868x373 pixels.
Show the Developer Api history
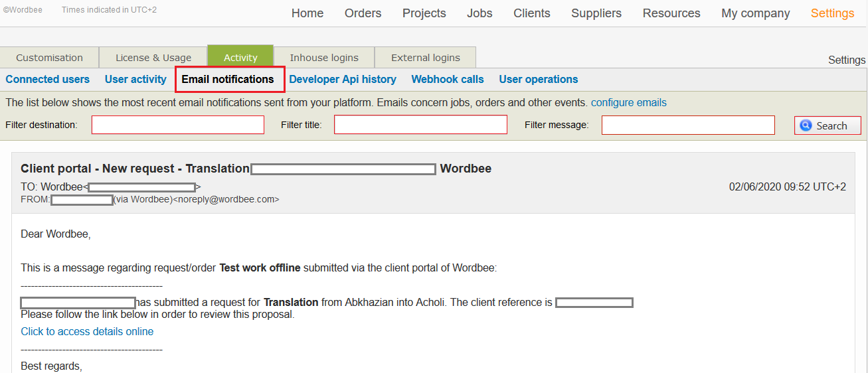point(343,79)
